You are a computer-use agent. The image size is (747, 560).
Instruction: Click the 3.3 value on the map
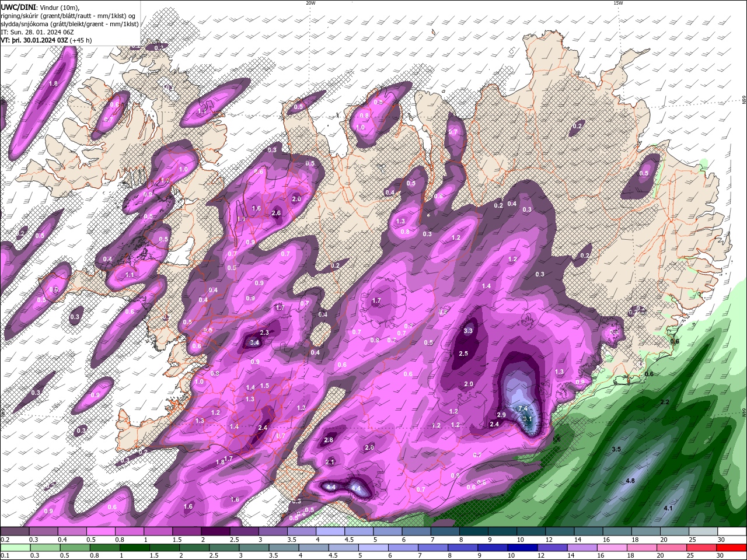click(x=468, y=331)
